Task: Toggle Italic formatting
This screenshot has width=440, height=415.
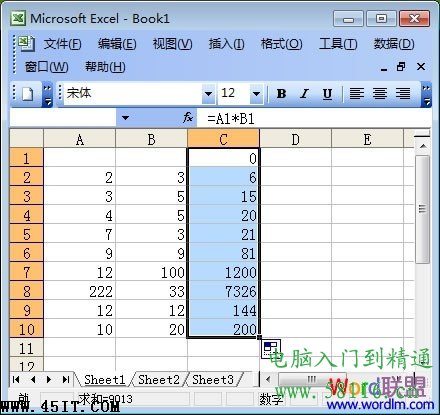Action: click(x=304, y=94)
